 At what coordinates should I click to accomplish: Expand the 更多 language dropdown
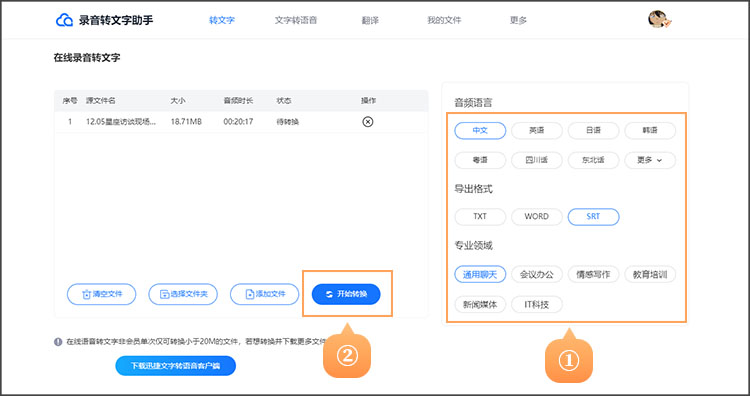tap(650, 160)
